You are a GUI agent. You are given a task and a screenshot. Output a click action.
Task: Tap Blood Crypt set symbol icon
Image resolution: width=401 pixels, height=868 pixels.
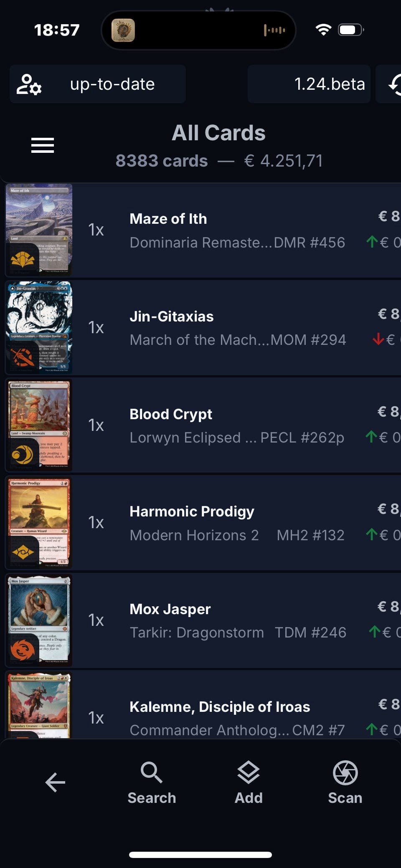[x=23, y=455]
